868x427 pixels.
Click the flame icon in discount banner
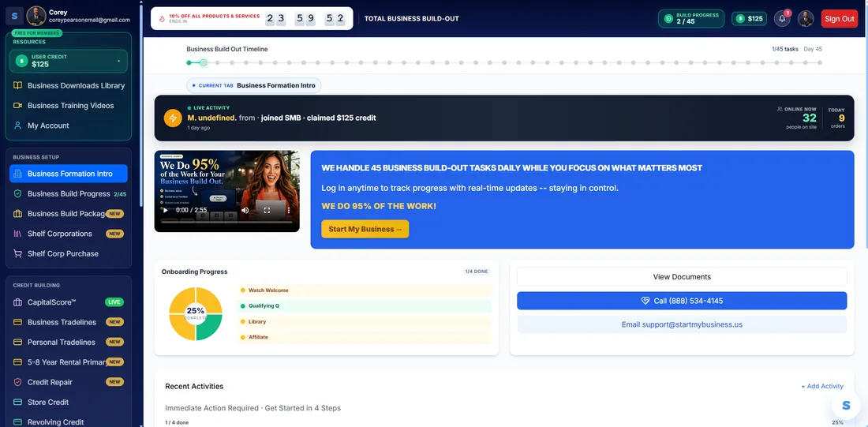[x=162, y=18]
